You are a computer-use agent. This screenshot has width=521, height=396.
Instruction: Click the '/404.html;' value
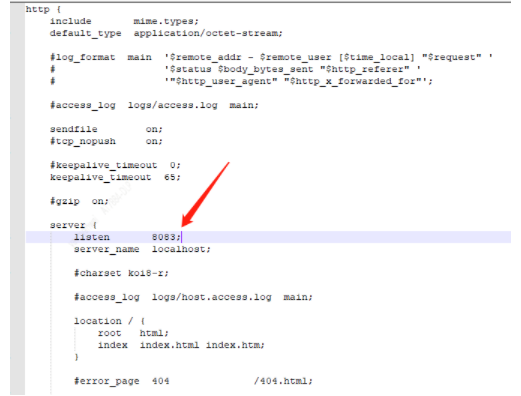point(283,381)
